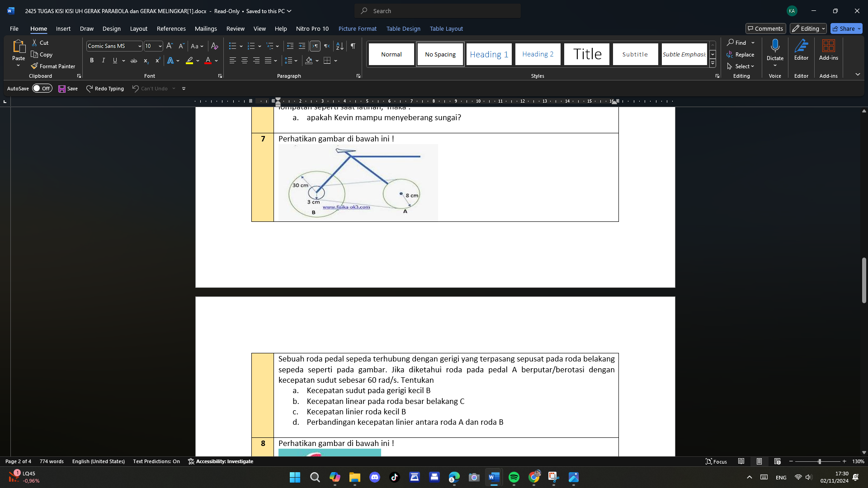Screen dimensions: 868x488
Task: Open the Select dropdown in Editing
Action: pyautogui.click(x=741, y=66)
